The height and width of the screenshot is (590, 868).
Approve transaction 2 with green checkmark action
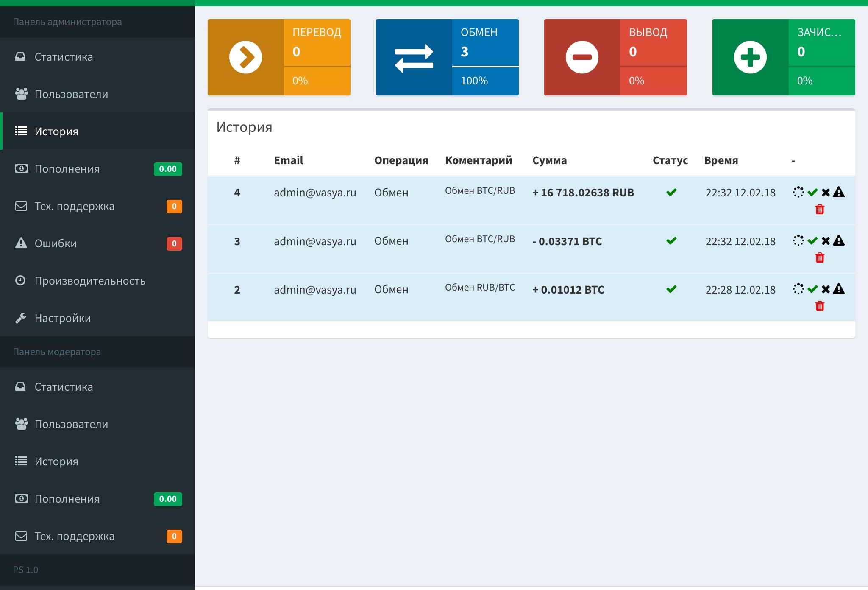tap(812, 289)
